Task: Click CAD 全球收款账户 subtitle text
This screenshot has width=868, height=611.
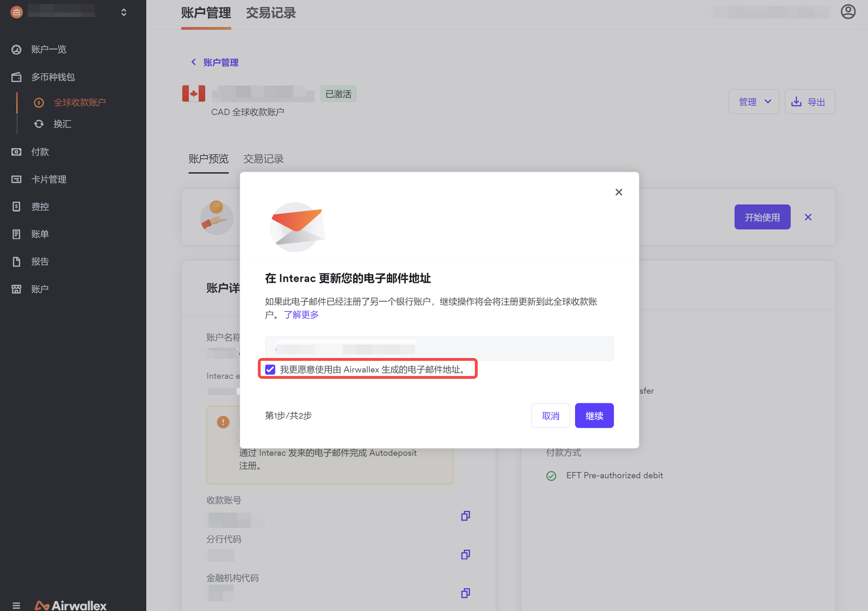Action: tap(247, 112)
